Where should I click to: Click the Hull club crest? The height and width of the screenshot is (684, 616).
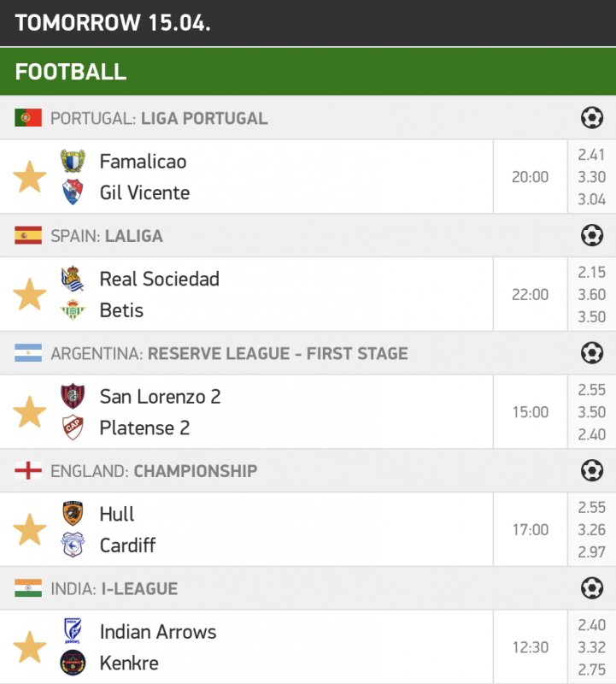73,514
